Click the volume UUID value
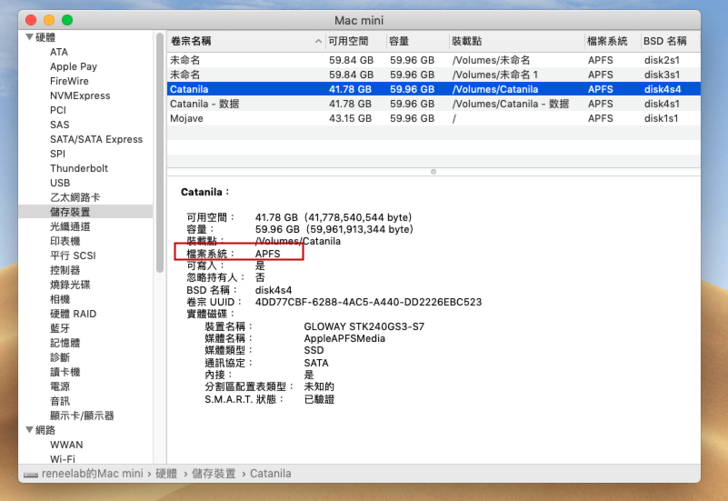728x501 pixels. pos(368,302)
